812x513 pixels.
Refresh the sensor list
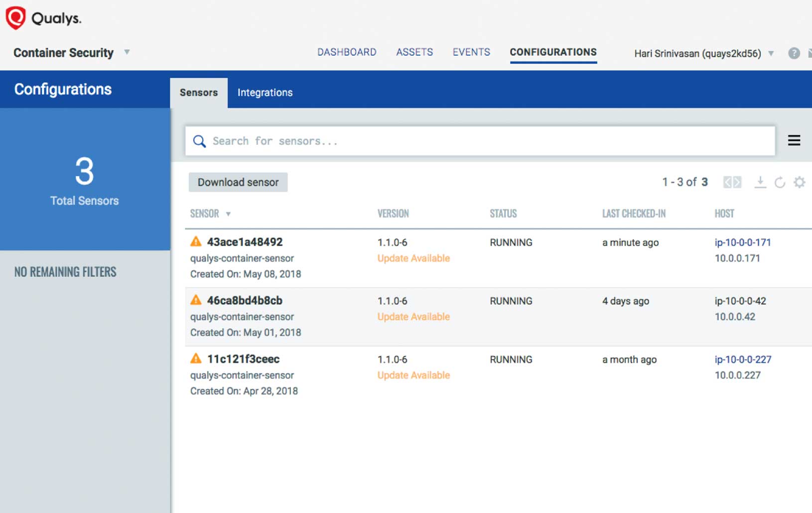(780, 182)
